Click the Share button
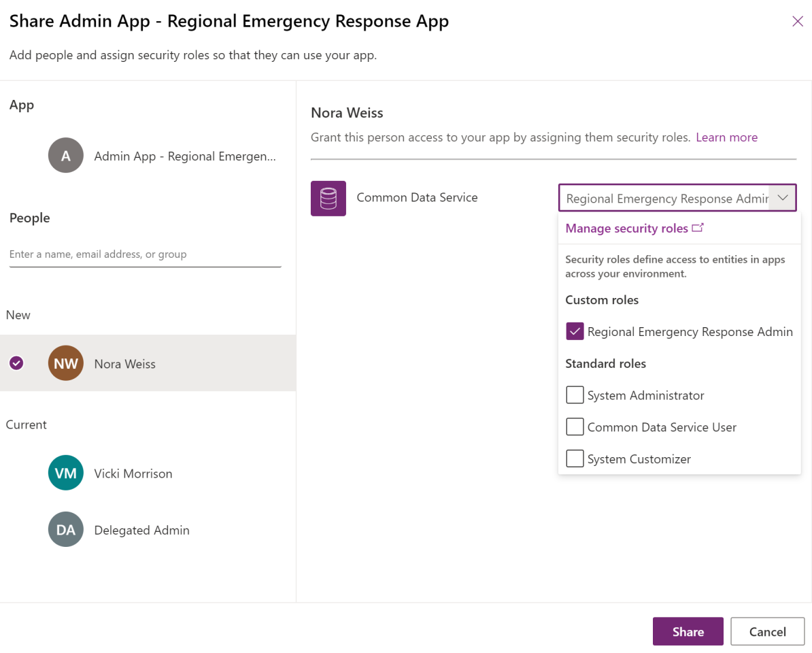 click(x=688, y=631)
